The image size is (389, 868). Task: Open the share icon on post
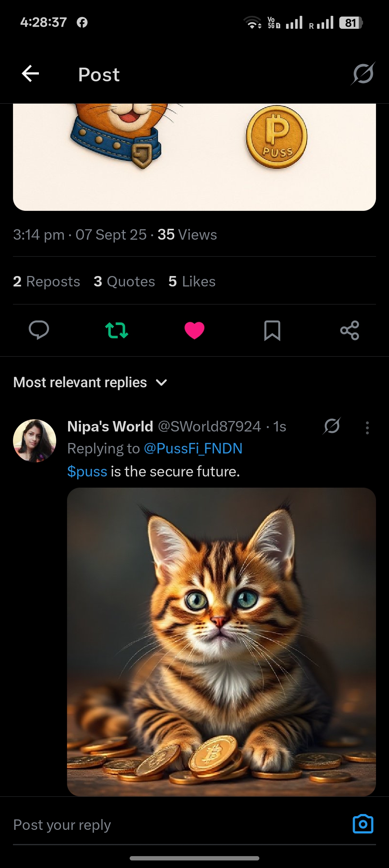point(350,330)
